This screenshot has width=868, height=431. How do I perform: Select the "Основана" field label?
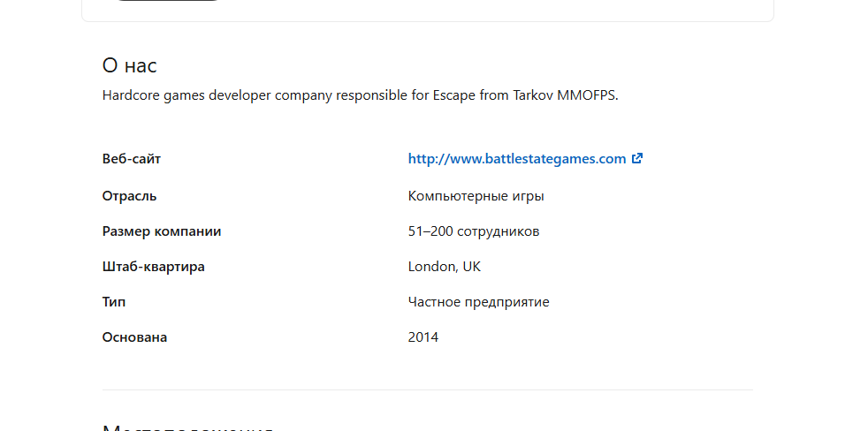134,337
